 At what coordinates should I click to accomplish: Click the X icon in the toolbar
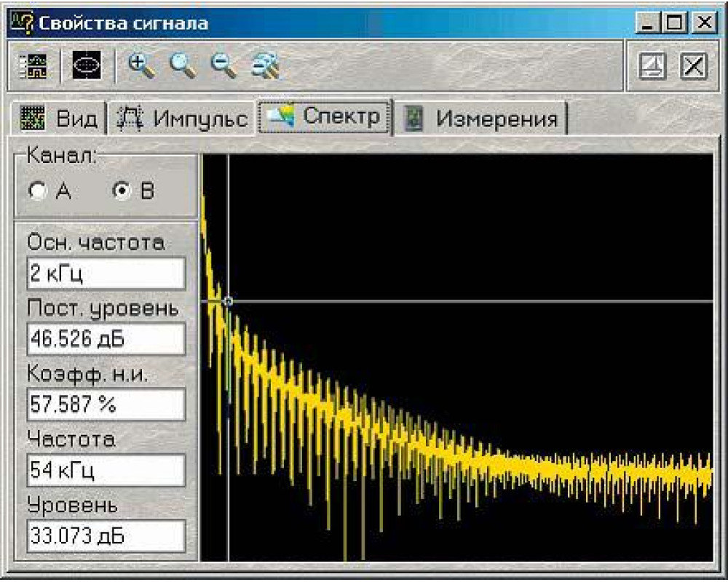pyautogui.click(x=693, y=67)
